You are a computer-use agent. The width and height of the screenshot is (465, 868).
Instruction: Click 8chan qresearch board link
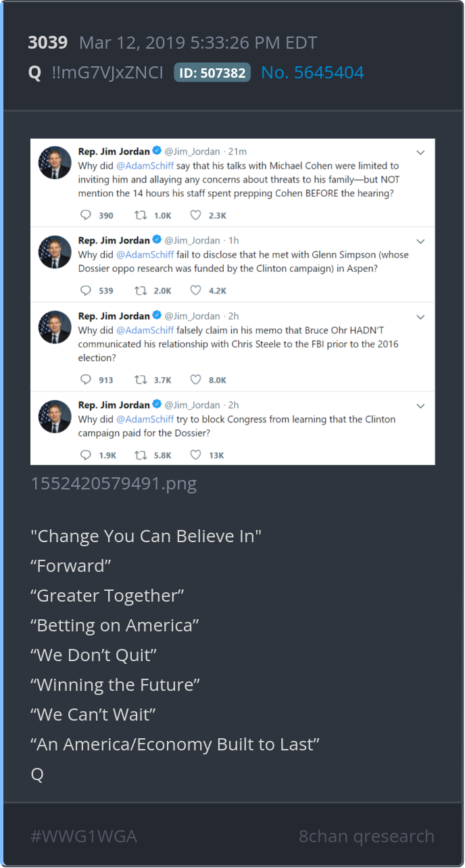click(366, 836)
